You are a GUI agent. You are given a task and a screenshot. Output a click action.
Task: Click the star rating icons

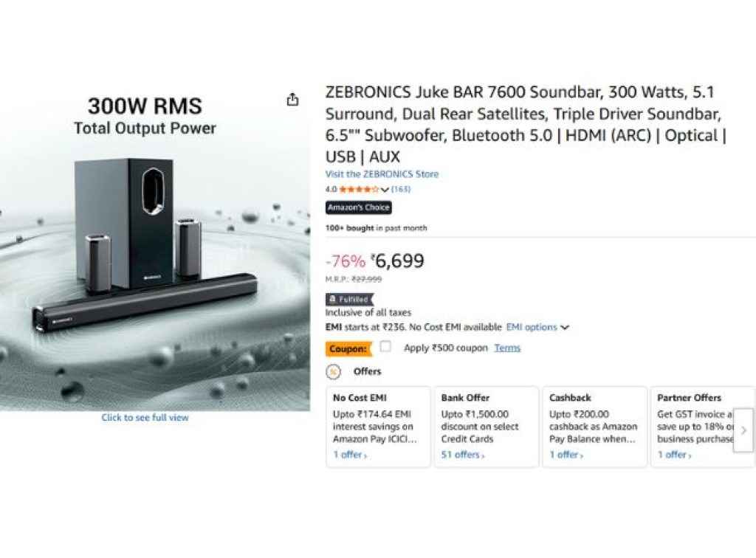pyautogui.click(x=358, y=190)
